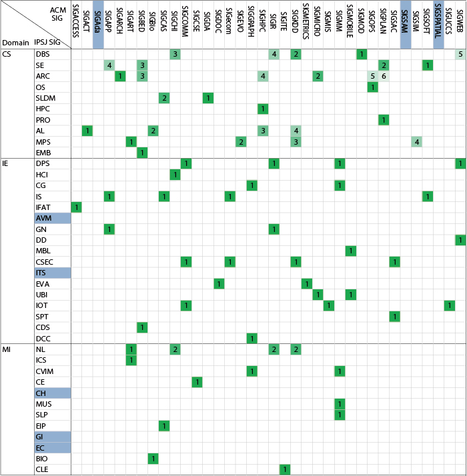Screen dimensions: 467x476
Task: Select the IE domain label
Action: tap(5, 163)
